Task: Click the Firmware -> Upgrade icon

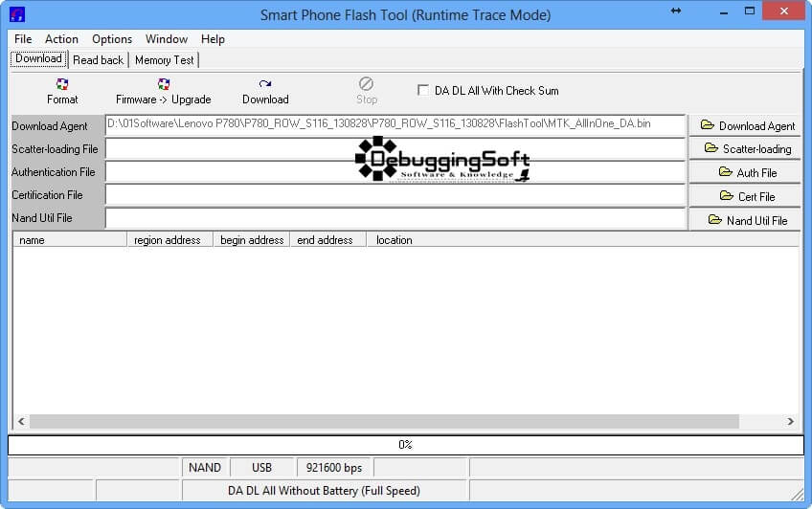Action: click(164, 85)
